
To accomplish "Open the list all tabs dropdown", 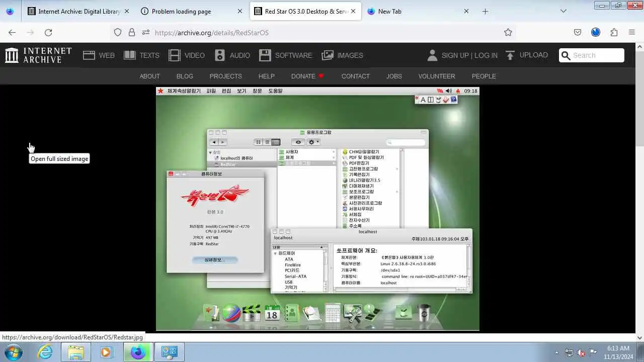I will coord(563,11).
